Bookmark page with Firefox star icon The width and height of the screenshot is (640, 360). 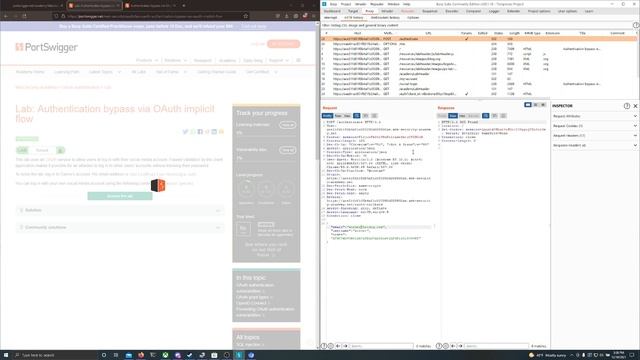245,16
